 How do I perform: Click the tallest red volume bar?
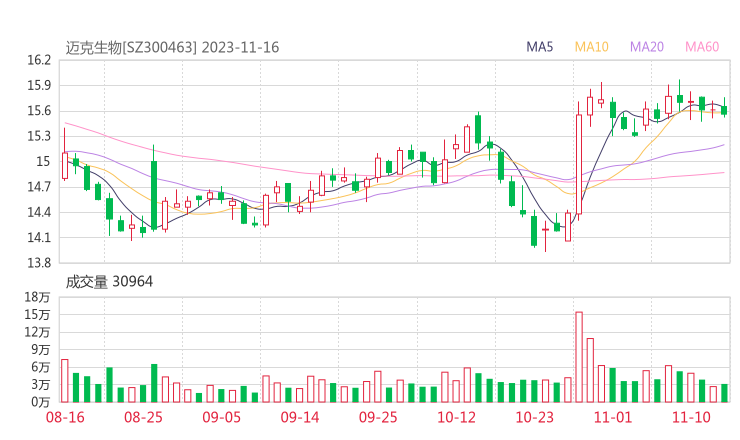tap(579, 357)
